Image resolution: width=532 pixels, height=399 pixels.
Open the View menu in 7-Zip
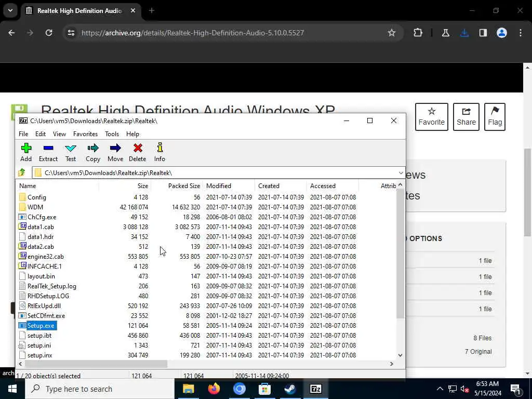click(x=59, y=134)
